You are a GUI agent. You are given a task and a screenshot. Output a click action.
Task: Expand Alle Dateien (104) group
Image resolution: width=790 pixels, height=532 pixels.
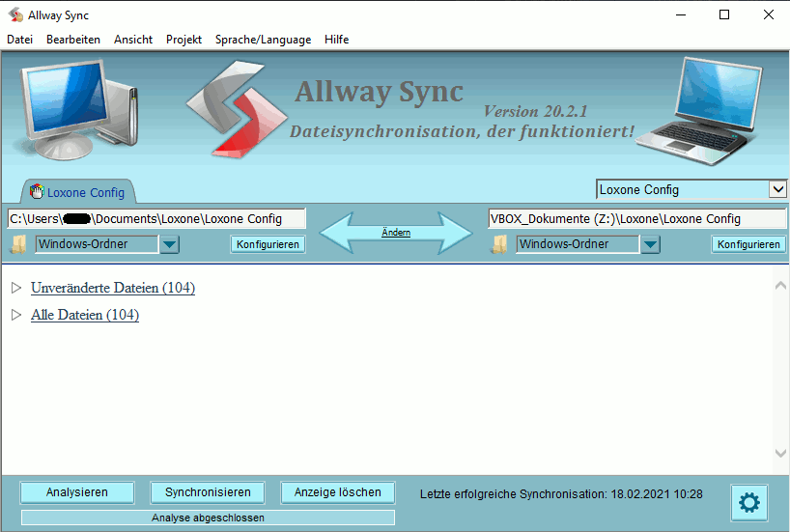[16, 315]
